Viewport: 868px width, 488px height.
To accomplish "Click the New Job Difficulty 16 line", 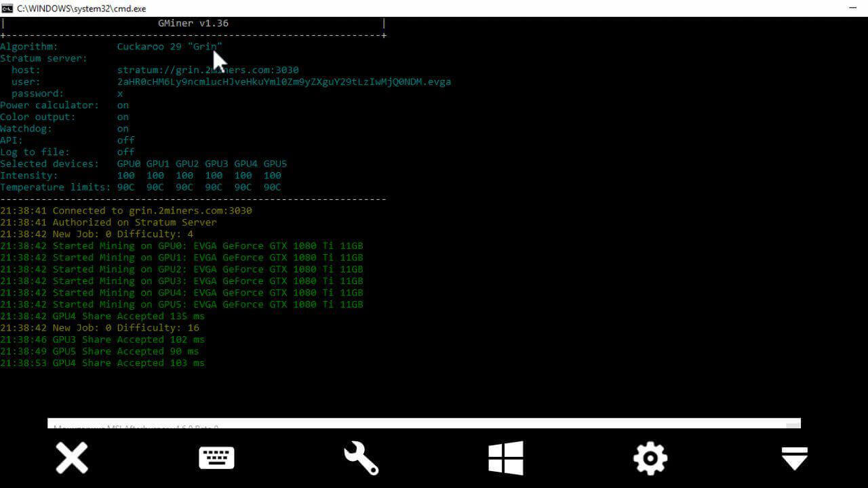I will (x=100, y=327).
